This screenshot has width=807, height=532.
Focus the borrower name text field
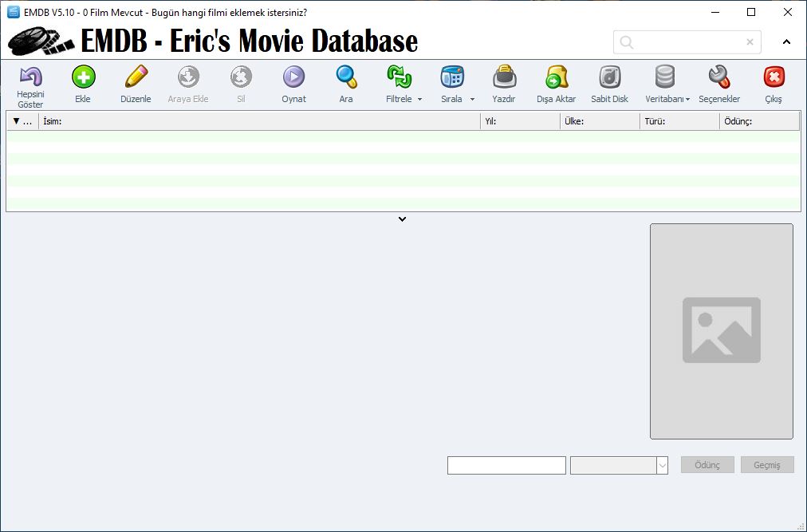point(506,465)
